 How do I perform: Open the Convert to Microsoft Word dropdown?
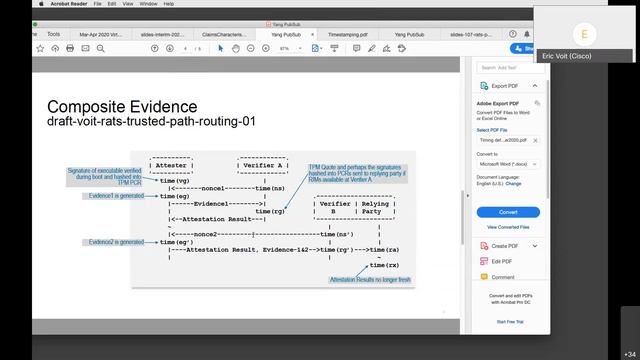(508, 164)
